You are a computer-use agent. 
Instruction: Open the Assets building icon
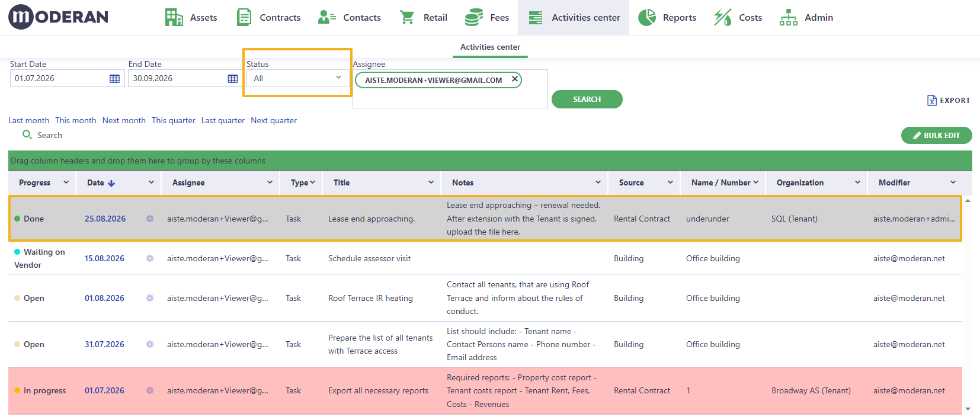[174, 18]
